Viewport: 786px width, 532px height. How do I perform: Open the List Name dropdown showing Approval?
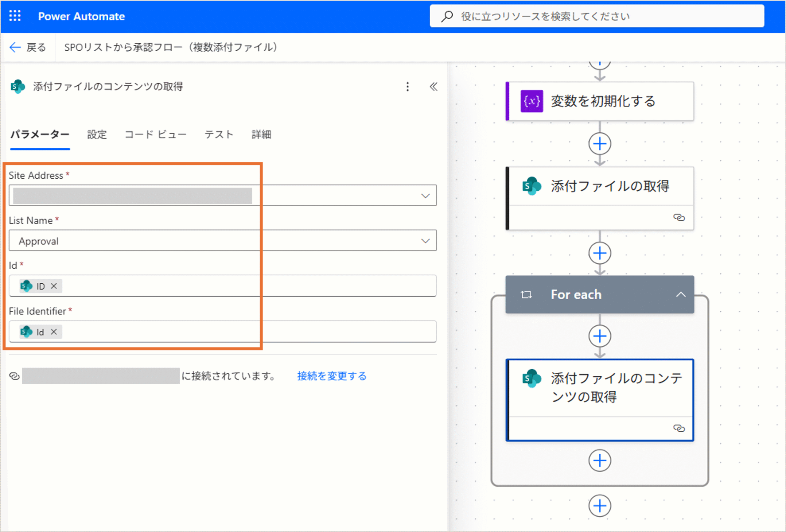[x=425, y=241]
